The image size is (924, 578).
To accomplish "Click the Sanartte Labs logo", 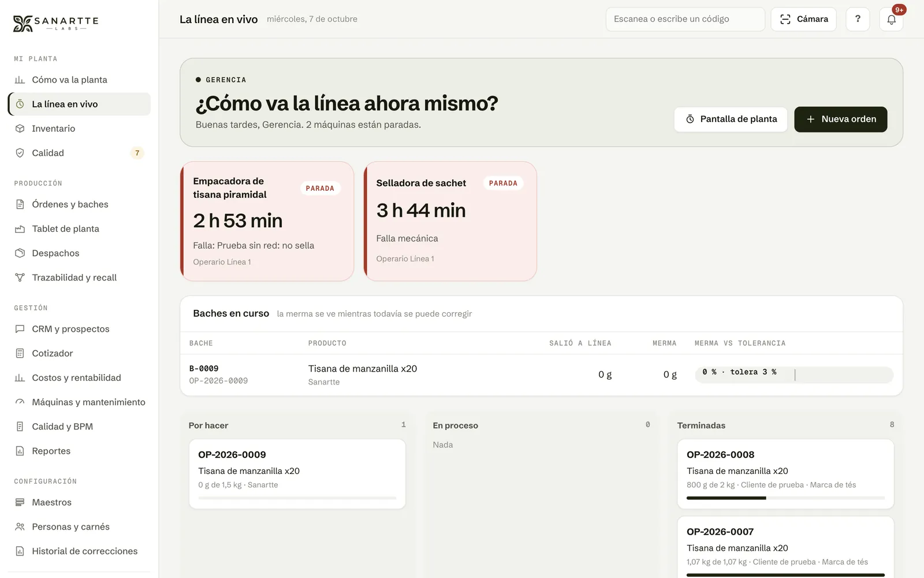I will click(56, 23).
